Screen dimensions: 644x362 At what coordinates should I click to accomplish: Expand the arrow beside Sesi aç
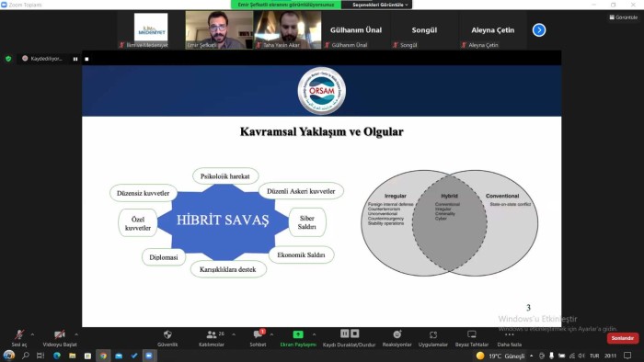coord(32,334)
